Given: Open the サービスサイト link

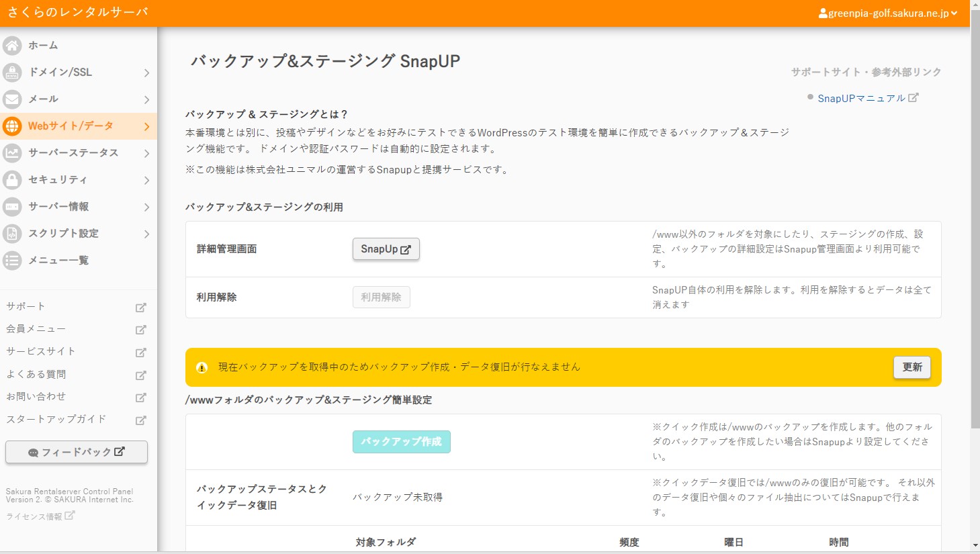Looking at the screenshot, I should coord(41,351).
